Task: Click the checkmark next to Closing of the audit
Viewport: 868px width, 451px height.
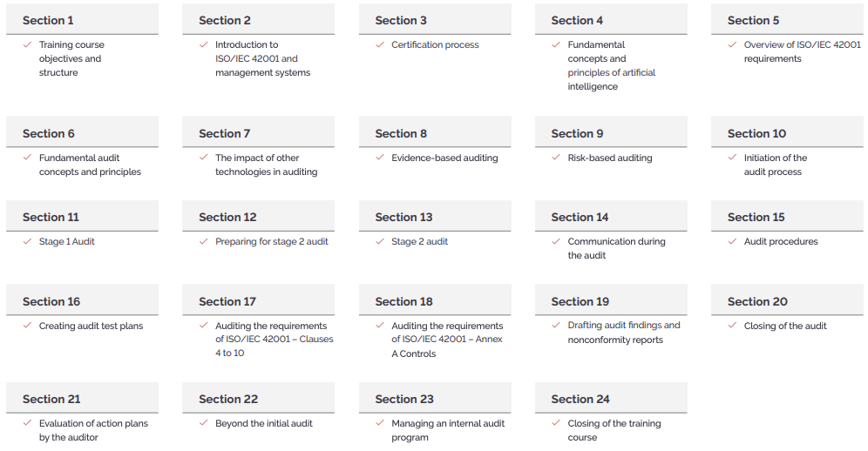Action: tap(732, 326)
